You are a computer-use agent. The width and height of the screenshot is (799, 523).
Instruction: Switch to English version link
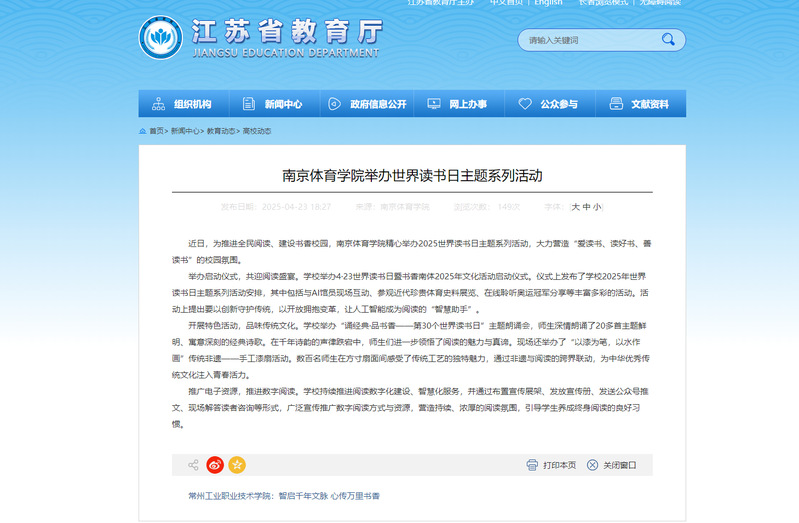548,3
